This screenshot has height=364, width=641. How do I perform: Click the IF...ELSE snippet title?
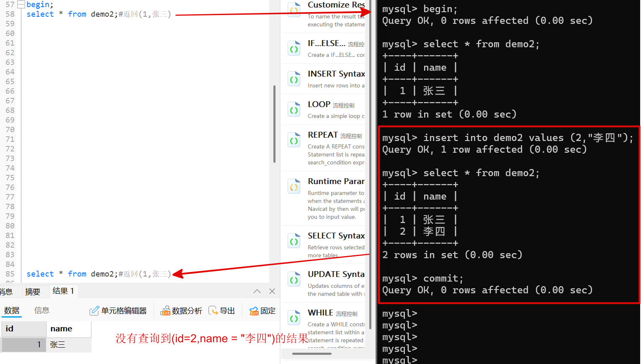(327, 44)
